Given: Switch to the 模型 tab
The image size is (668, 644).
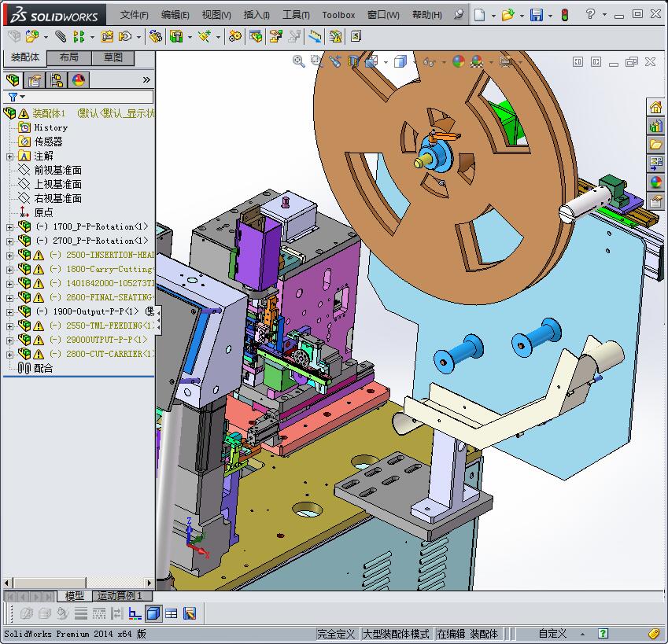Looking at the screenshot, I should tap(74, 596).
